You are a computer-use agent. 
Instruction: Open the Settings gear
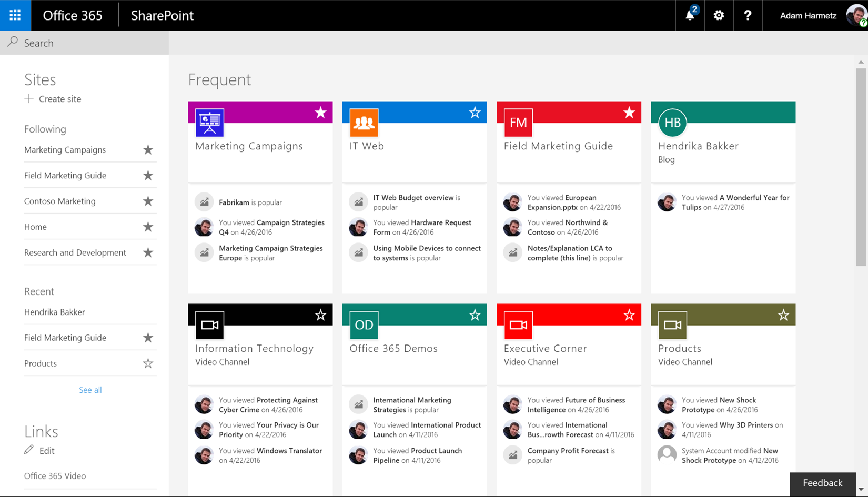click(719, 15)
